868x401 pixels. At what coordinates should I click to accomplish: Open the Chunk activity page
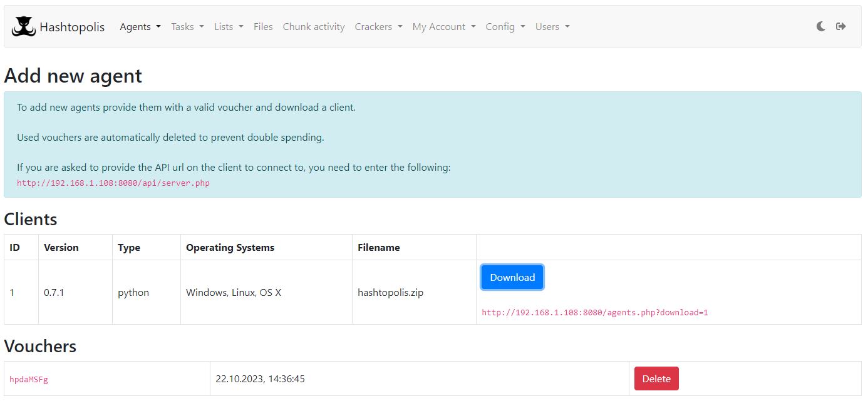314,27
